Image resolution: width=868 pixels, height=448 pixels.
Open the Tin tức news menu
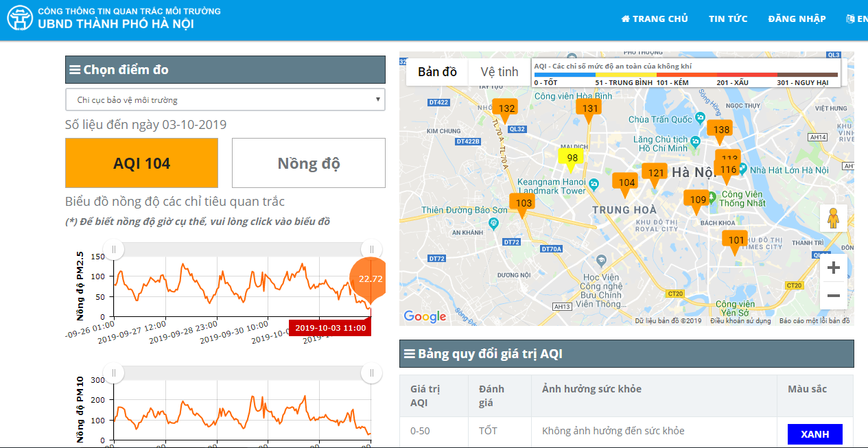[728, 19]
